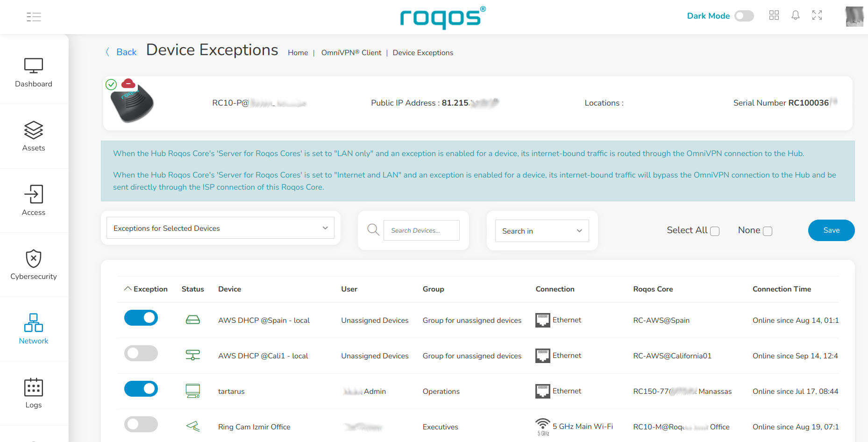Click AWS DHCP @Cali1 status icon
The image size is (868, 442).
click(x=193, y=355)
